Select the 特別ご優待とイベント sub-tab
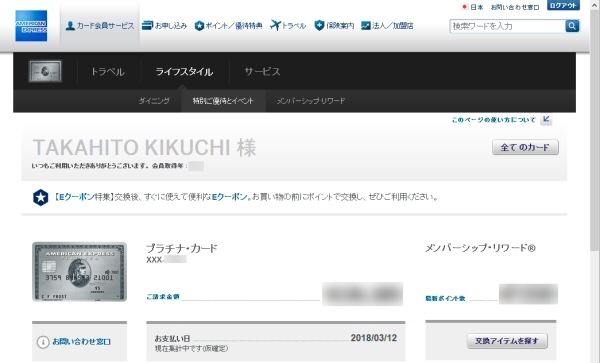 (x=223, y=101)
